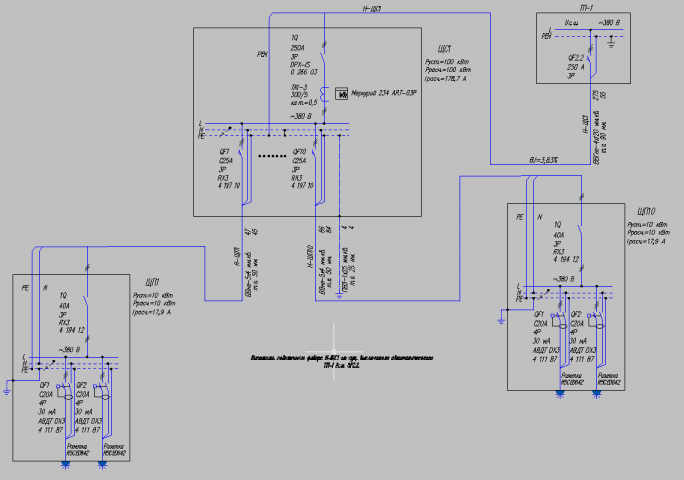Select the vertical Н-ЩП1 cable label
Image resolution: width=684 pixels, height=480 pixels.
[238, 257]
